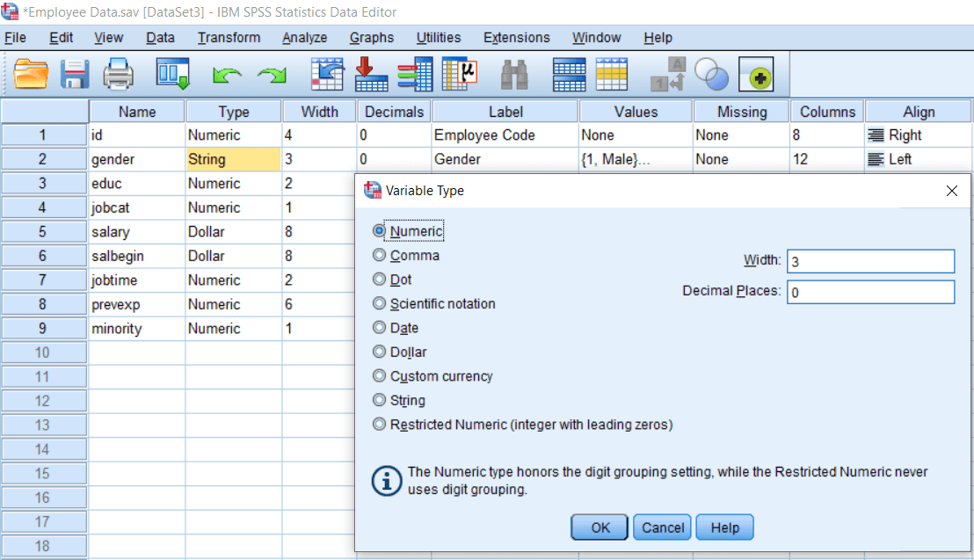Click the 'jobcat' name cell
Viewport: 974px width, 560px height.
136,207
